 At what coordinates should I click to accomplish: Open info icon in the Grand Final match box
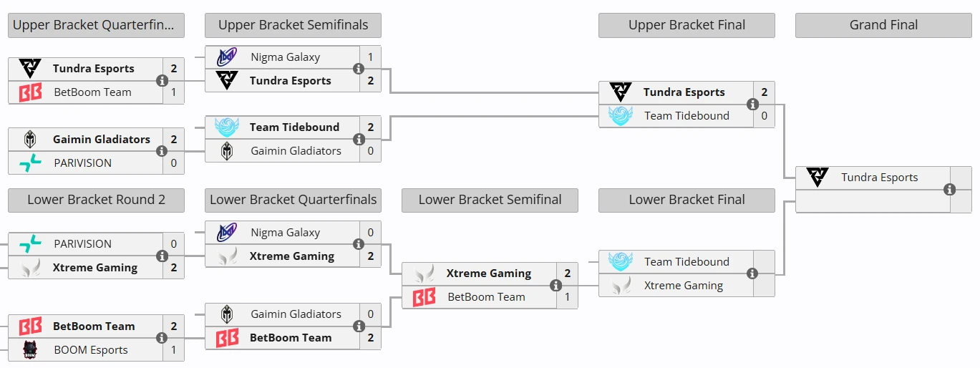pos(949,190)
